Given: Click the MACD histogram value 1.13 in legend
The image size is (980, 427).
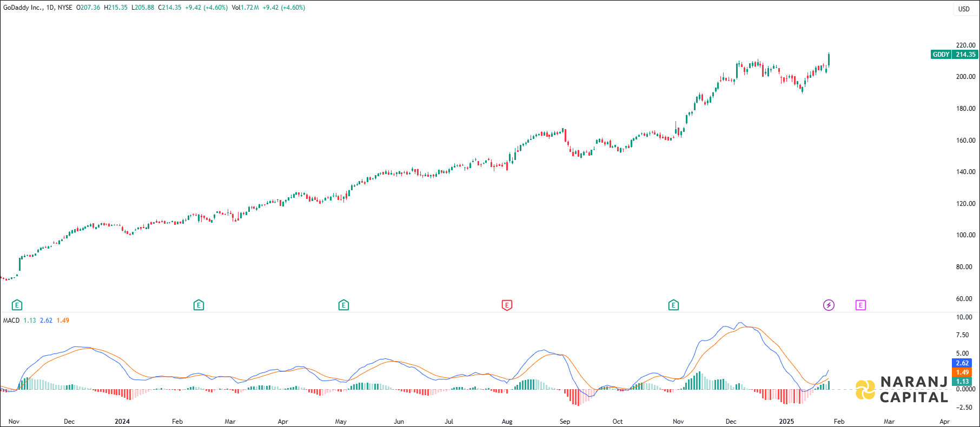Looking at the screenshot, I should click(x=30, y=321).
